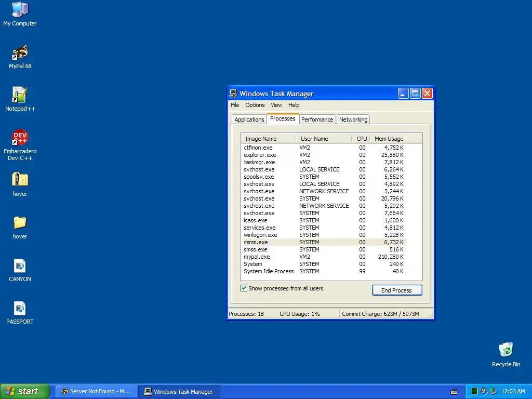532x399 pixels.
Task: Select the Notepad++ desktop shortcut
Action: [20, 99]
